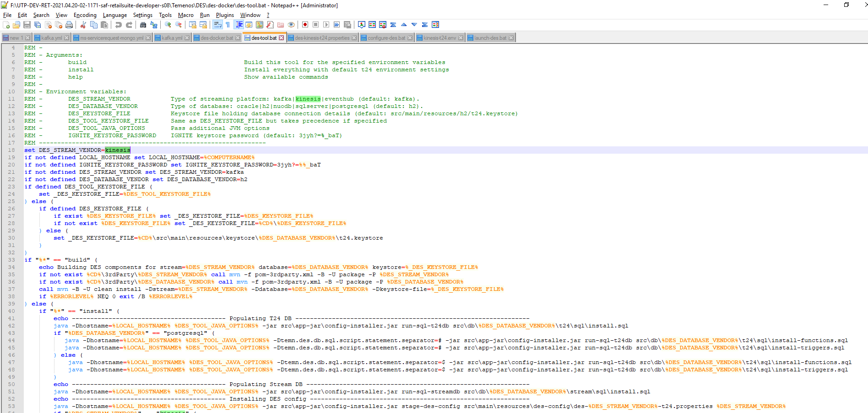This screenshot has width=868, height=413.
Task: Open the Function List panel icon
Action: coord(270,25)
